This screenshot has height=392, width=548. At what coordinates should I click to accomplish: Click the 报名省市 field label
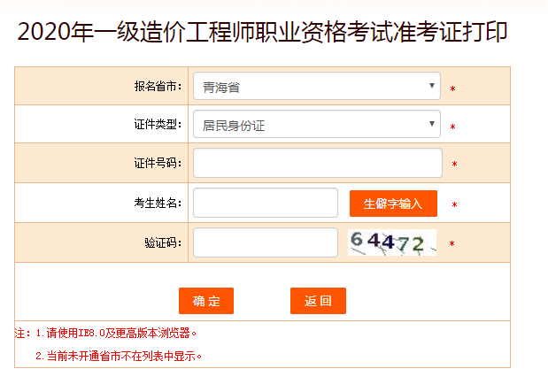coord(158,87)
